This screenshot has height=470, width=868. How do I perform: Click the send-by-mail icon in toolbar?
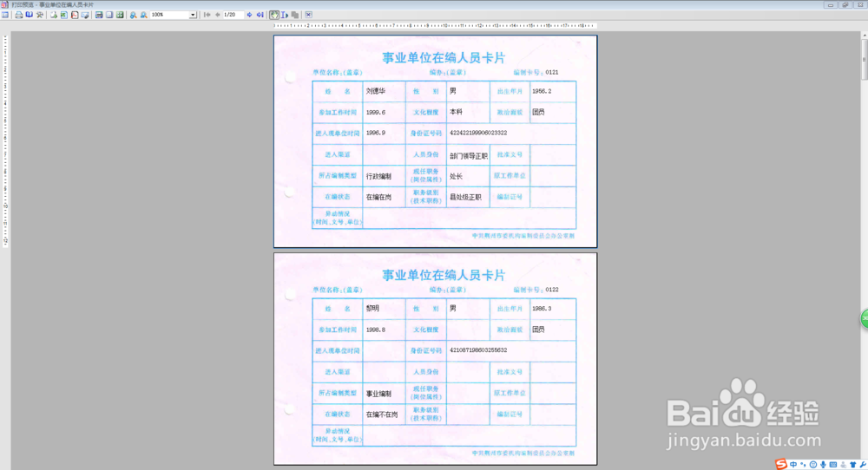[x=85, y=15]
